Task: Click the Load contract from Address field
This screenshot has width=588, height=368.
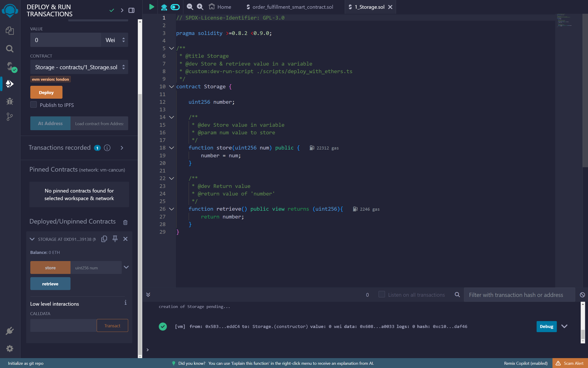Action: 99,124
